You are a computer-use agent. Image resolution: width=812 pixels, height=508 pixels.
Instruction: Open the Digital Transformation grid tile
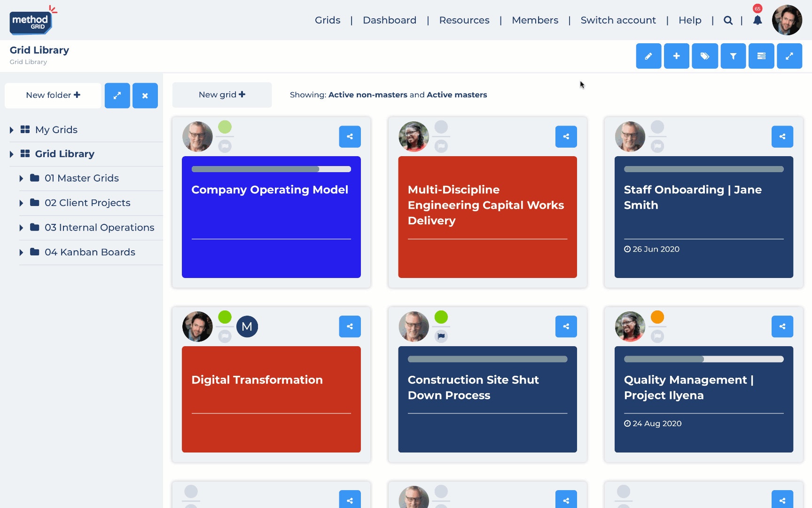pyautogui.click(x=271, y=399)
